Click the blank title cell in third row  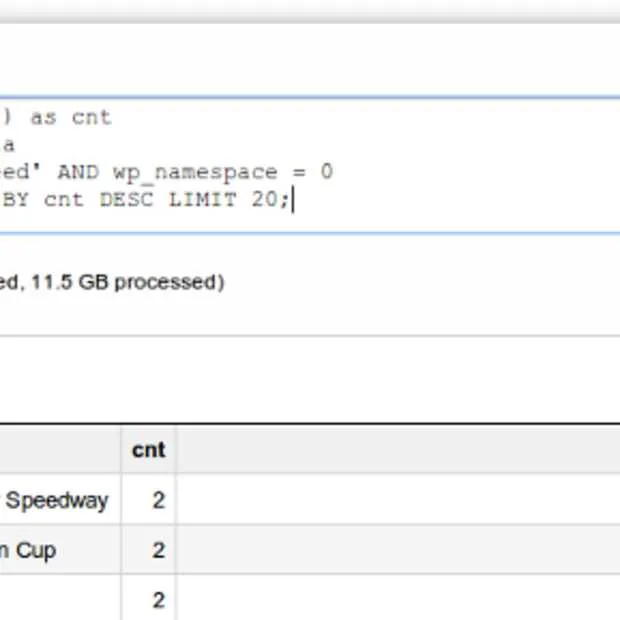click(60, 600)
